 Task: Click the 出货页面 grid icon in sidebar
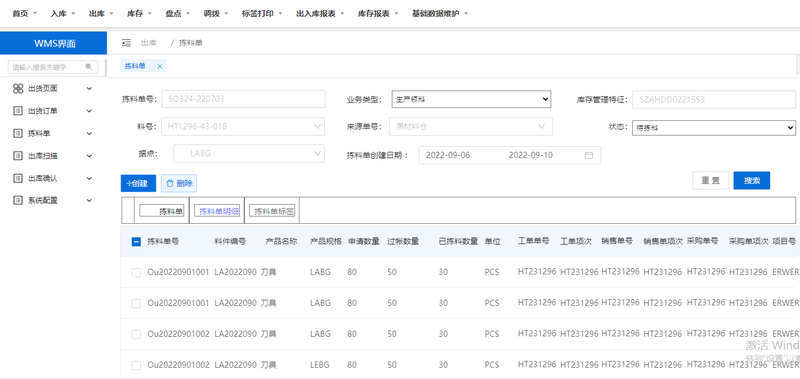(18, 89)
